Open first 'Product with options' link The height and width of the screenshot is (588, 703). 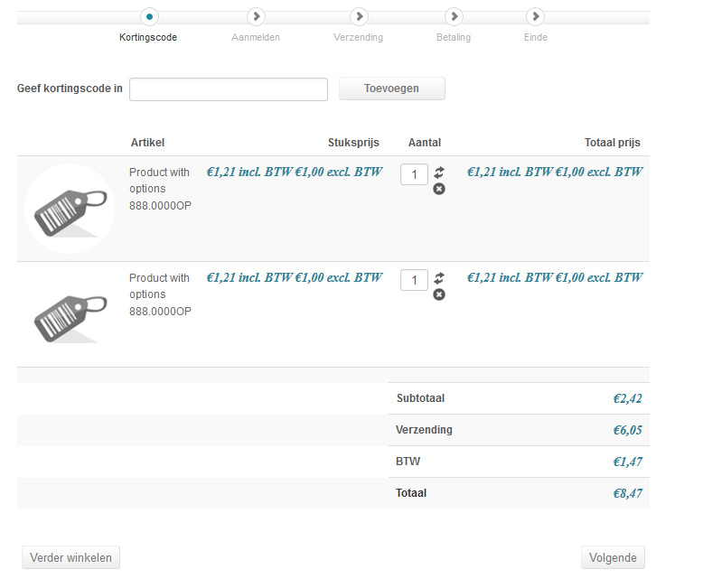[x=159, y=181]
